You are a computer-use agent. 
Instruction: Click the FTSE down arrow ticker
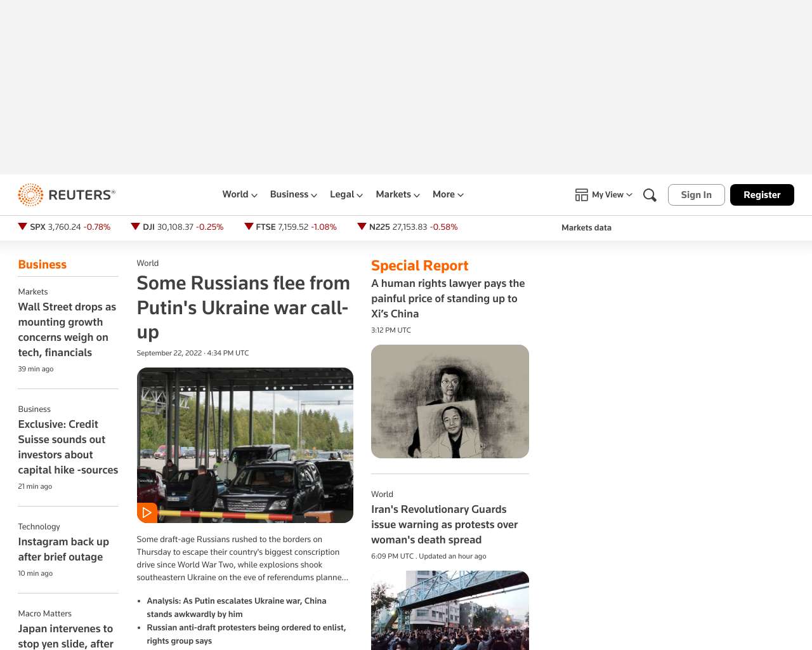249,227
